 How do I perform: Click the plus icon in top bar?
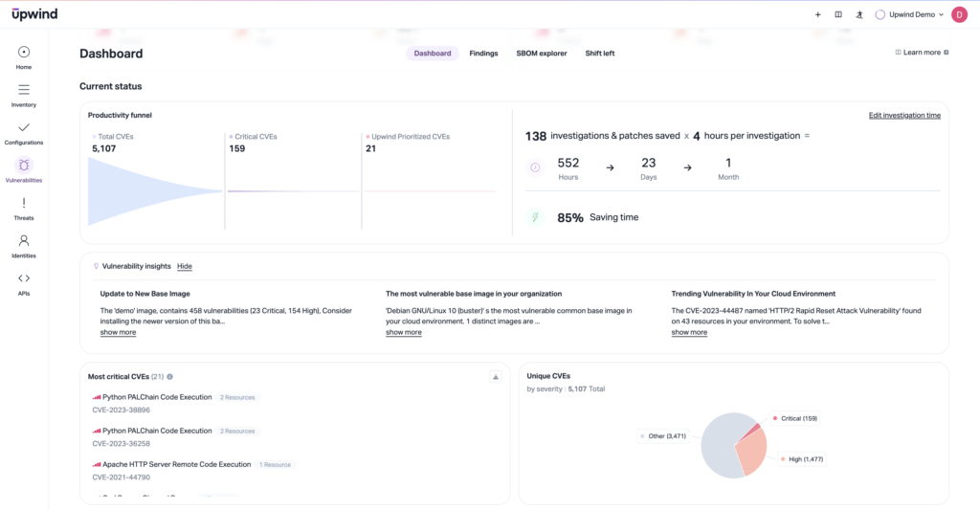(817, 14)
